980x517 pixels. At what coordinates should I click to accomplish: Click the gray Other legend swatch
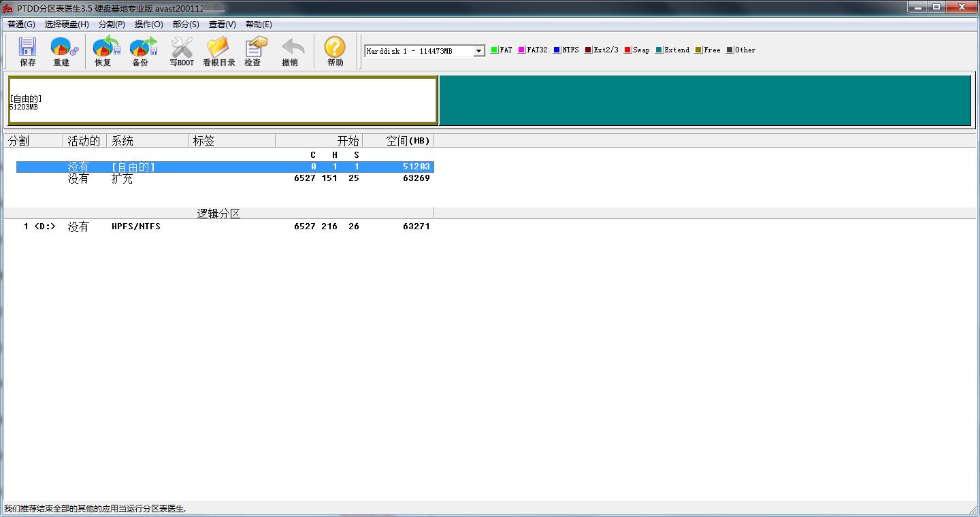coord(730,50)
